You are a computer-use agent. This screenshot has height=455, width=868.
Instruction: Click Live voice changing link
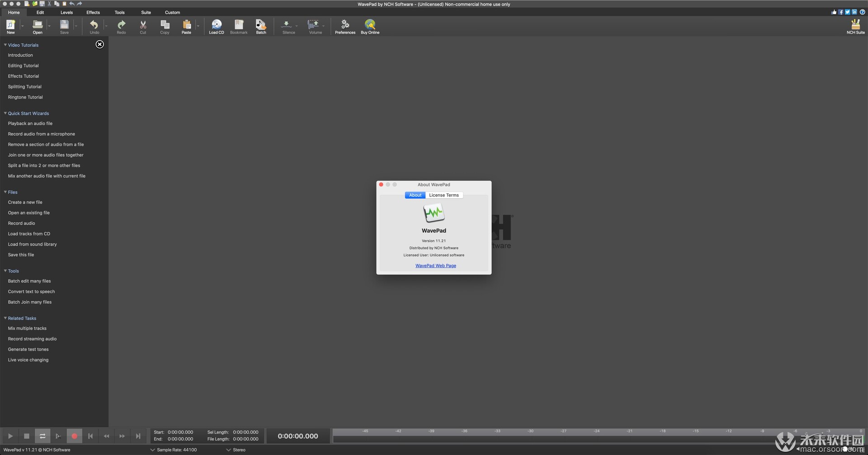[28, 360]
